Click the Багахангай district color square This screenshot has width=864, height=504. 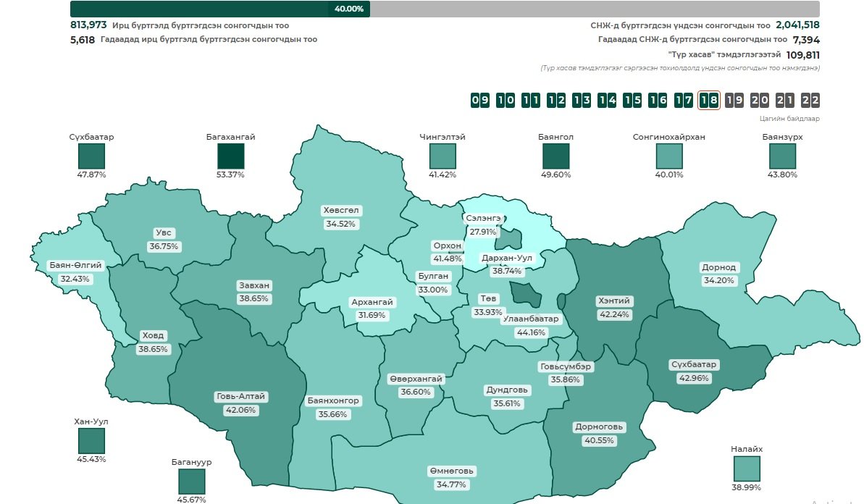(x=231, y=156)
